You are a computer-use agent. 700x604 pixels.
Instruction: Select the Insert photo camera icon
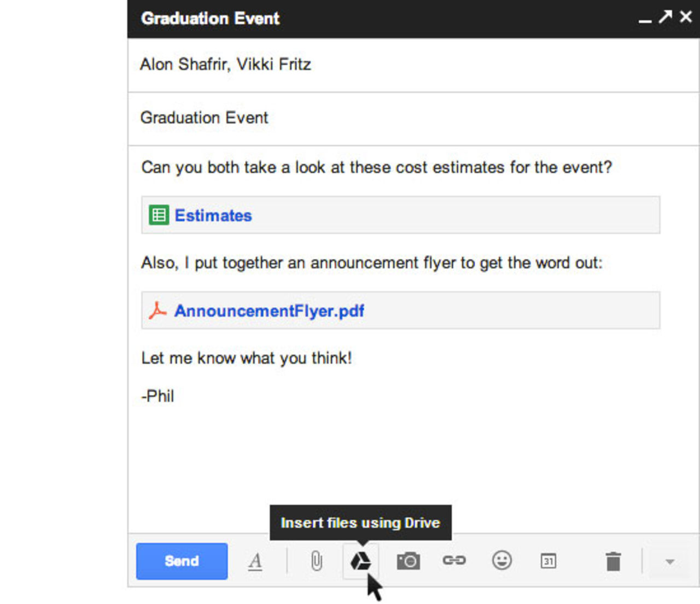pyautogui.click(x=408, y=561)
